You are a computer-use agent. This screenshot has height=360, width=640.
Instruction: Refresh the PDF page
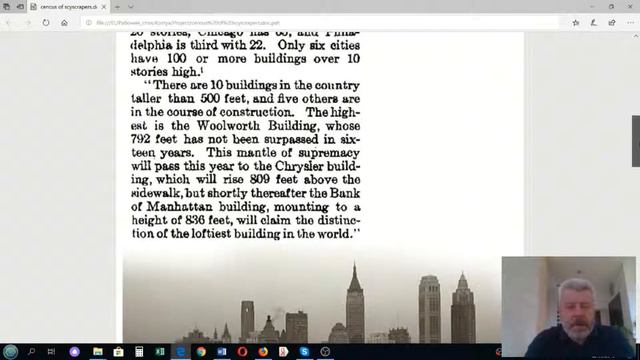(46, 23)
